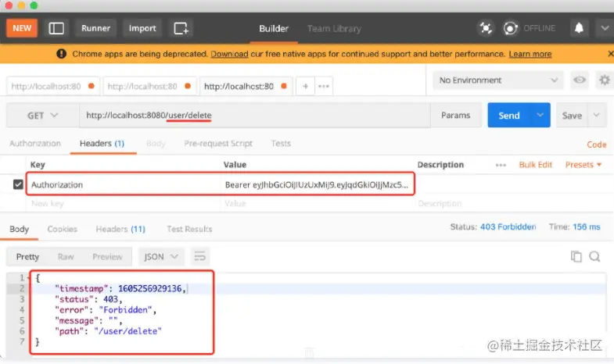614x364 pixels.
Task: Expand the Send button dropdown arrow
Action: coord(540,115)
